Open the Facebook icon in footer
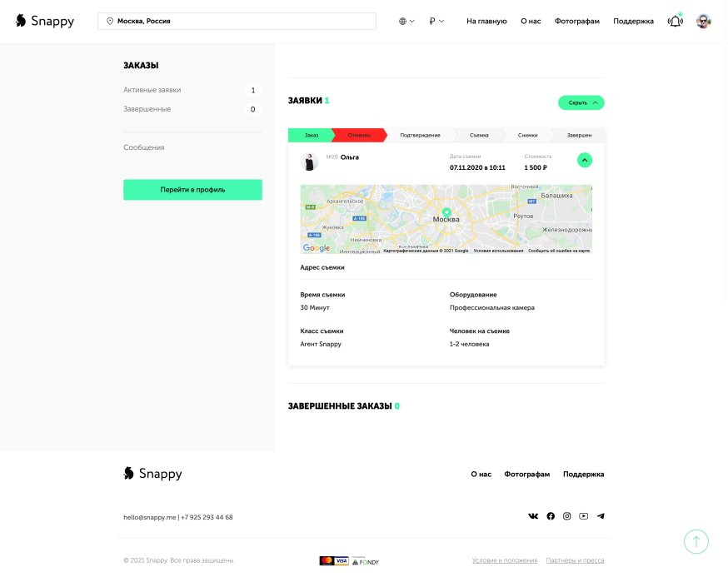This screenshot has height=582, width=728. point(551,516)
